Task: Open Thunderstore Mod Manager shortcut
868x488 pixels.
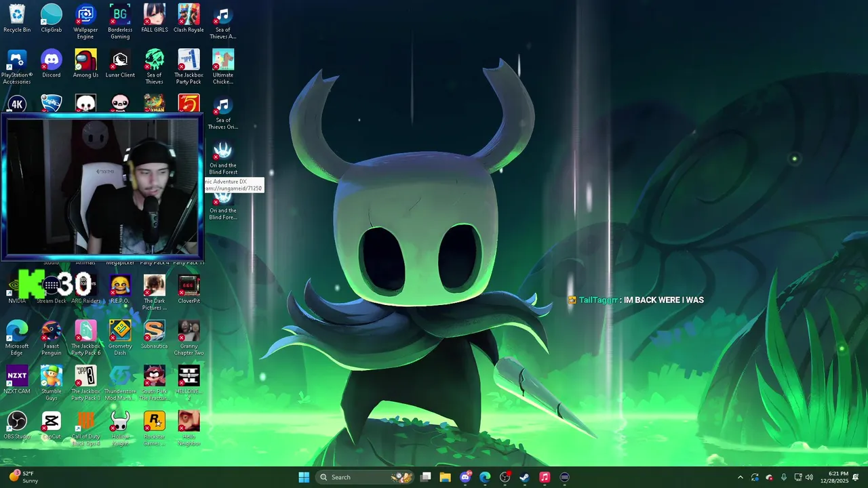Action: pyautogui.click(x=120, y=383)
